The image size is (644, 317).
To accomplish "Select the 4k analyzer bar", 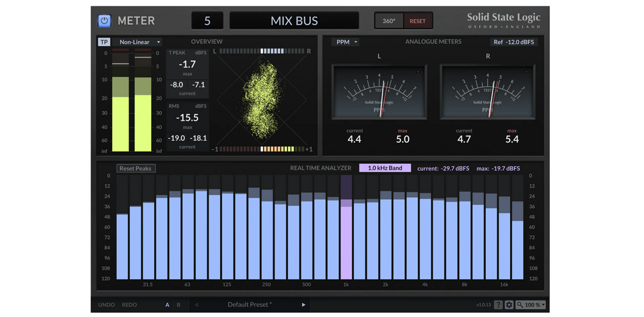I will pyautogui.click(x=425, y=227).
